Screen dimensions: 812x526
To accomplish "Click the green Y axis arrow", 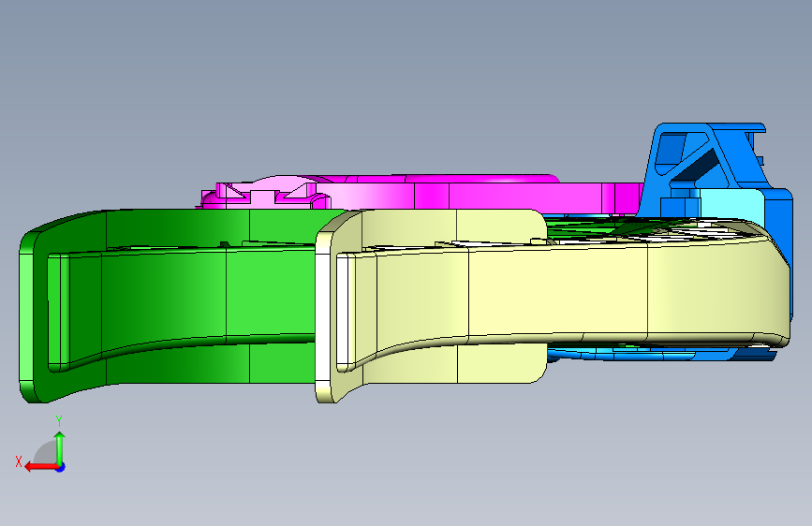I will (x=60, y=448).
